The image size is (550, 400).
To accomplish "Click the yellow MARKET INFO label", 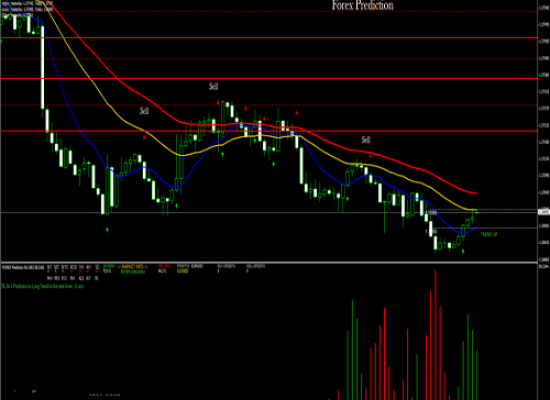I will click(133, 266).
